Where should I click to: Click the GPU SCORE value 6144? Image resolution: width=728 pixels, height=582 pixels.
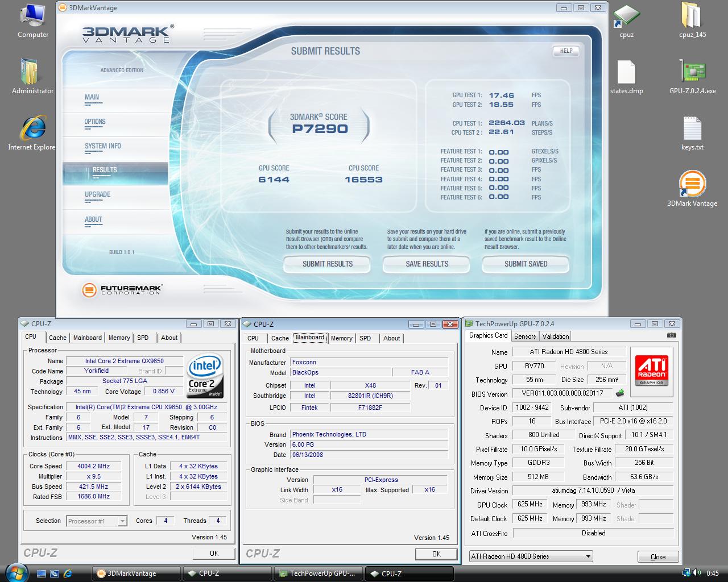[x=274, y=180]
